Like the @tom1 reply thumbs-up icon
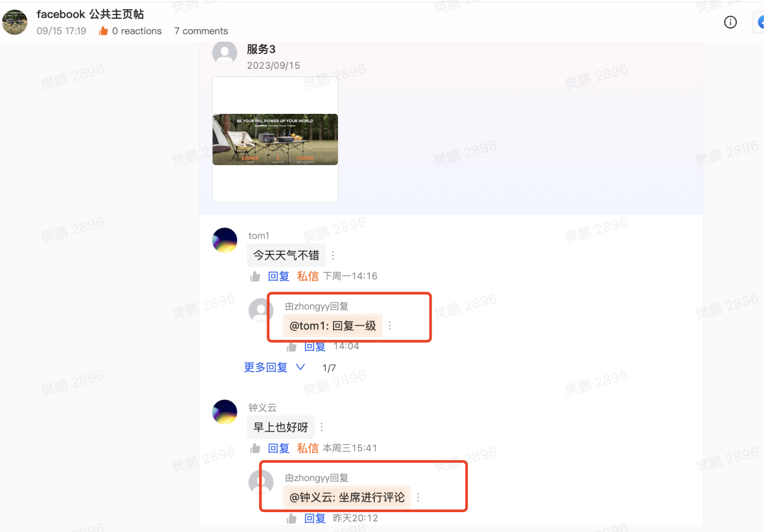 coord(291,346)
